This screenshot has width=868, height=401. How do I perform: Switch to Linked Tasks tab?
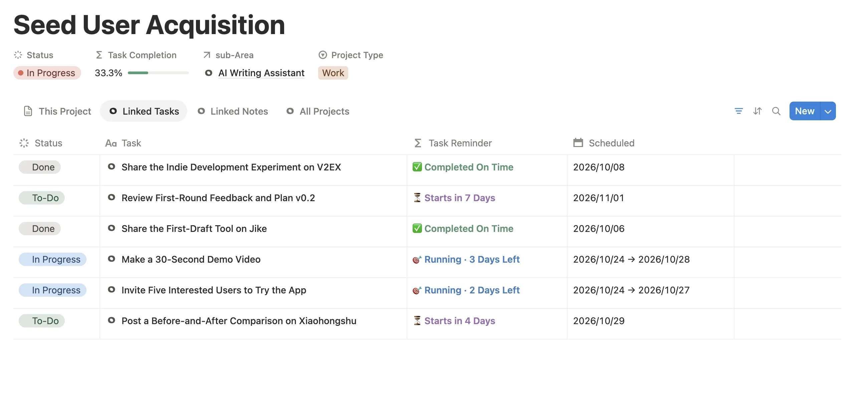[144, 111]
